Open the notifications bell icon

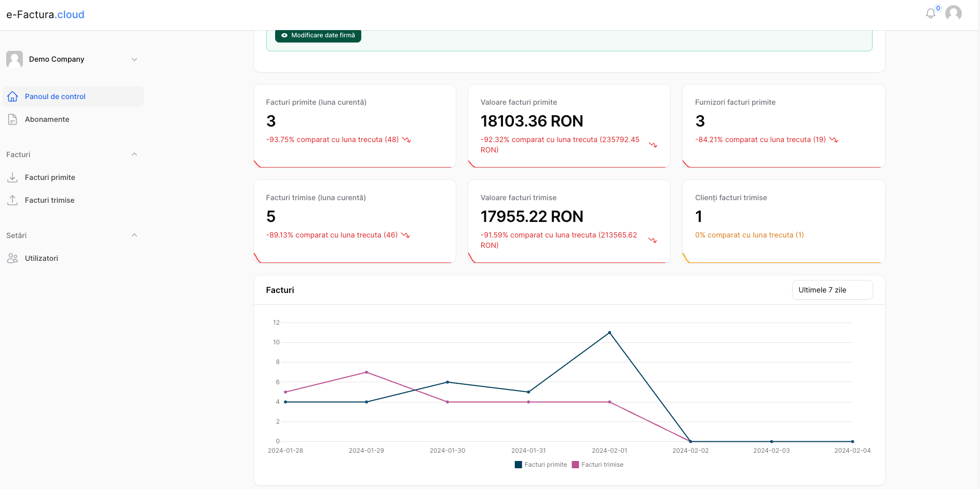[x=930, y=14]
